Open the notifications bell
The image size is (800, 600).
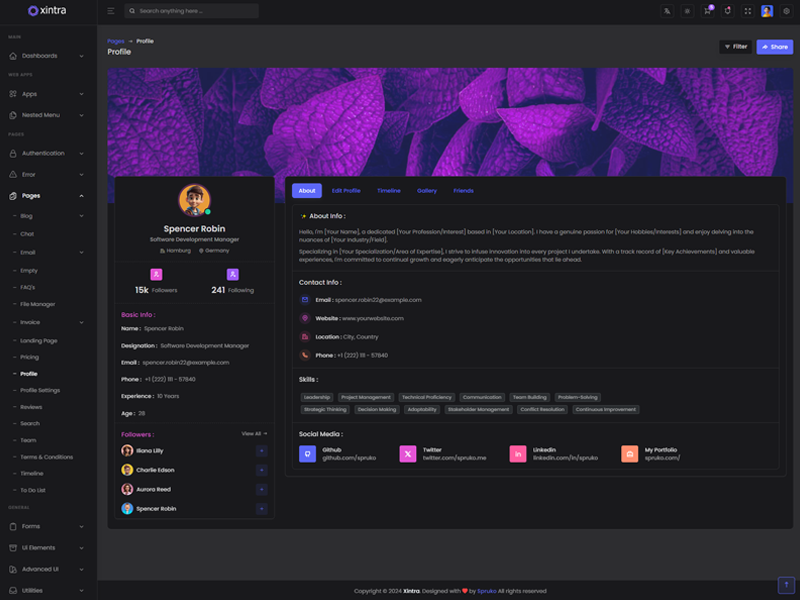tap(727, 11)
